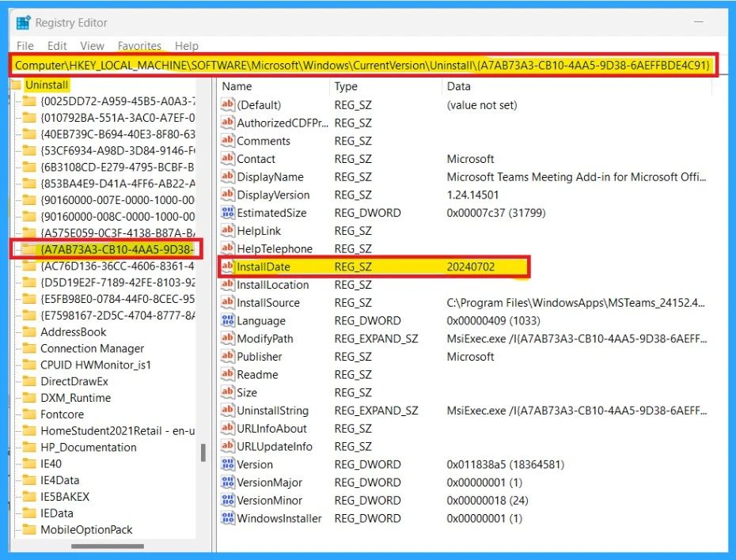Select the DisplayVersion value name
Viewport: 736px width, 560px height.
pyautogui.click(x=273, y=195)
